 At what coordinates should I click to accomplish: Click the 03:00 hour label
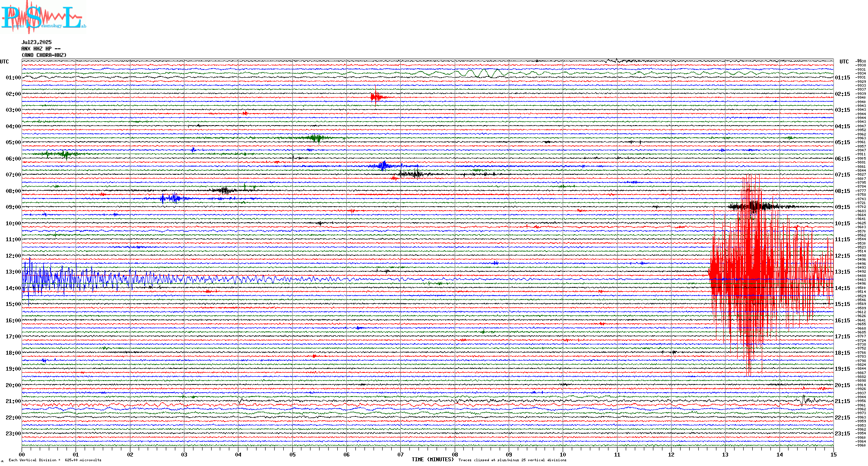(13, 110)
